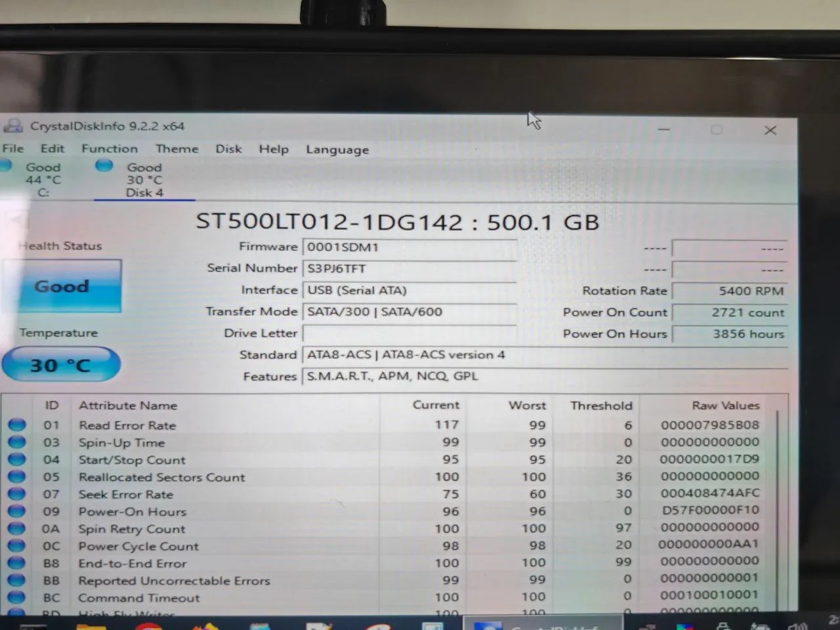Click the status orb for Seek Error Rate
Screen dimensions: 840x630
tap(17, 493)
